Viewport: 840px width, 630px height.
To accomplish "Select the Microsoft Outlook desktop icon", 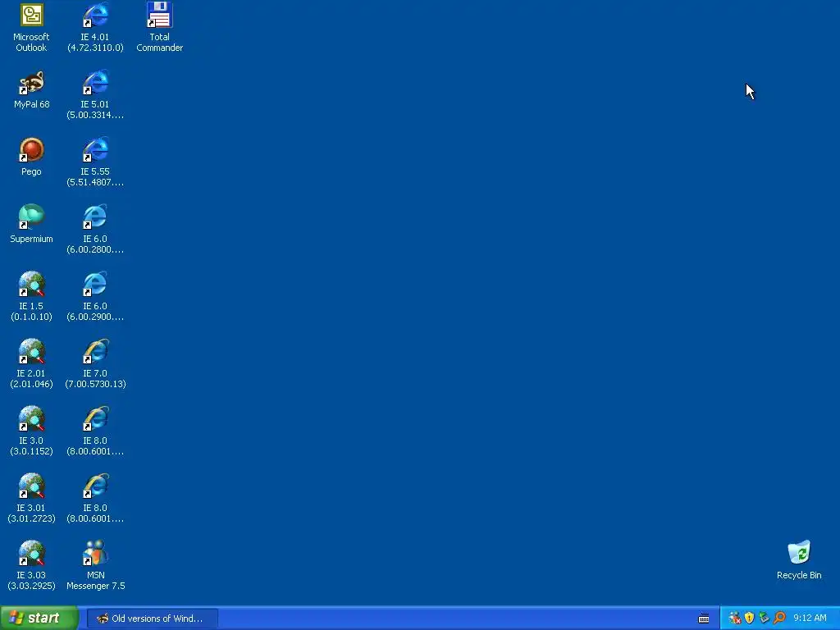I will click(32, 15).
